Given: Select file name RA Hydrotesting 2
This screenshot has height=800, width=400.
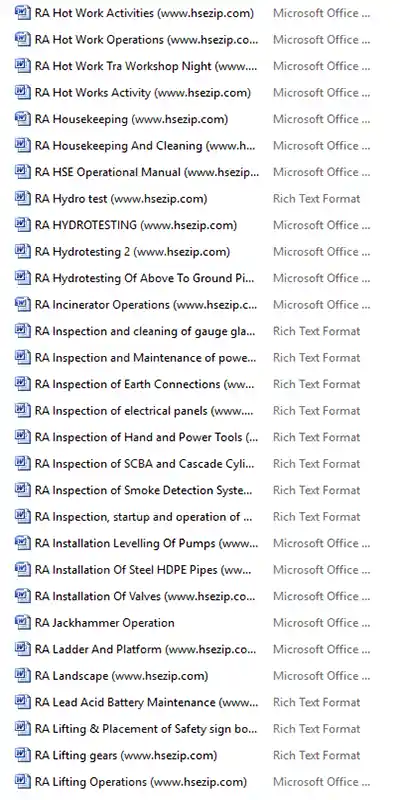Looking at the screenshot, I should [132, 252].
